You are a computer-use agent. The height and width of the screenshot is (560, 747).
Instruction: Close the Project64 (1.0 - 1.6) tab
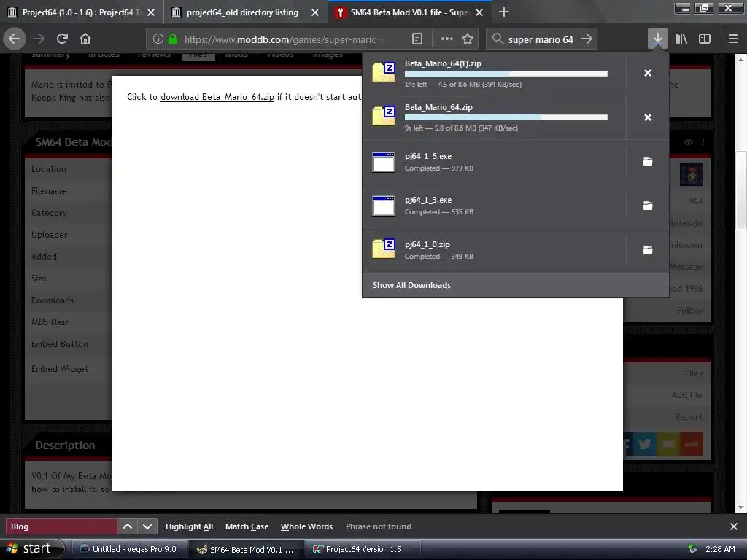[x=151, y=13]
